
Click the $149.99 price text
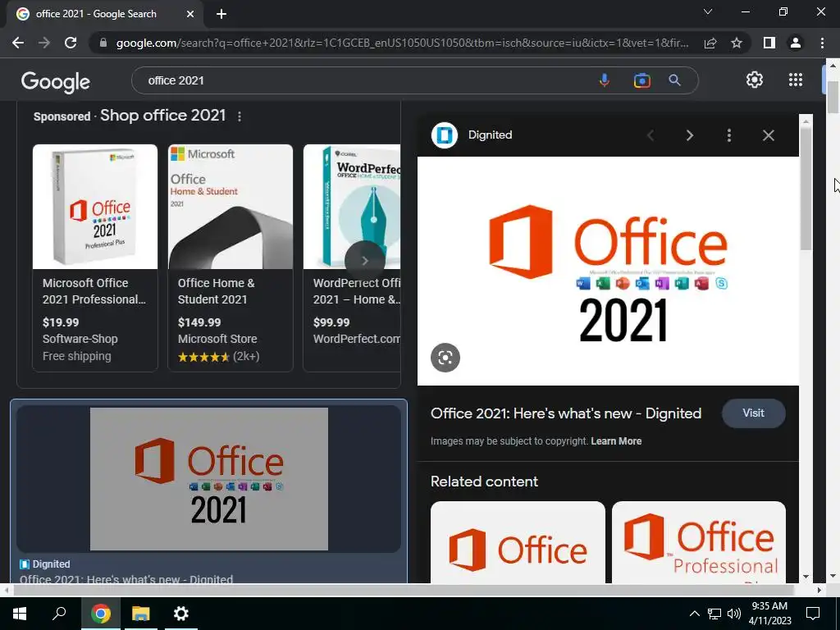point(199,322)
